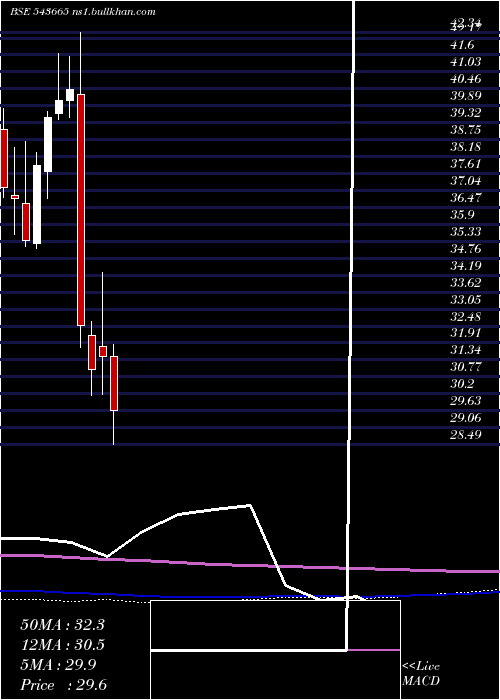Image resolution: width=500 pixels, height=700 pixels.
Task: Click the '50MA : 32.3' indicator text
Action: point(62,625)
